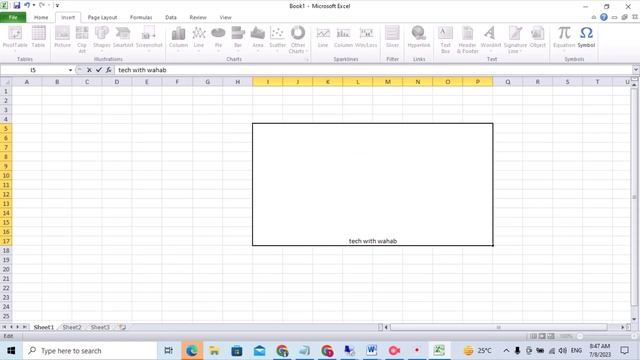The height and width of the screenshot is (360, 640).
Task: Switch to the Home tab
Action: [41, 18]
